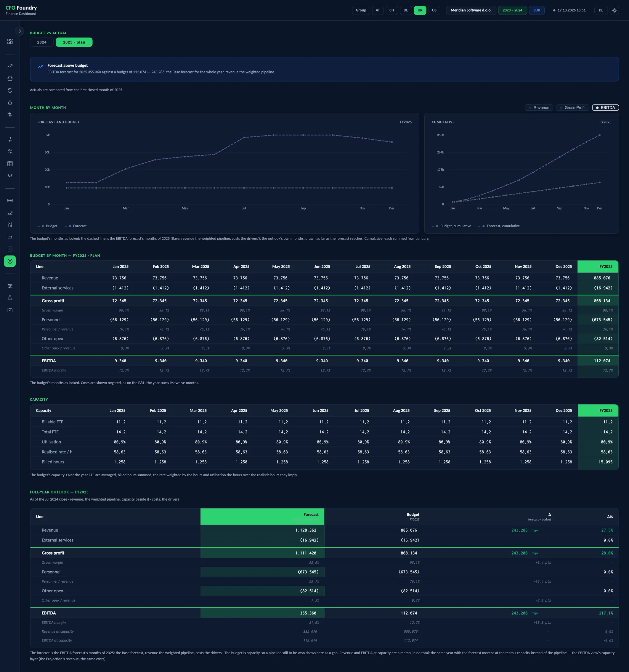The image size is (629, 672).
Task: Click the document report sidebar icon
Action: [x=10, y=249]
